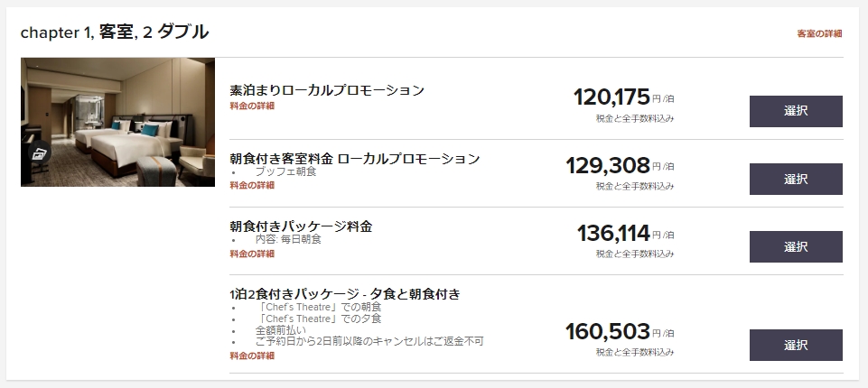Open 料金の詳細 under 1泊2食付きパッケージ

click(x=252, y=356)
